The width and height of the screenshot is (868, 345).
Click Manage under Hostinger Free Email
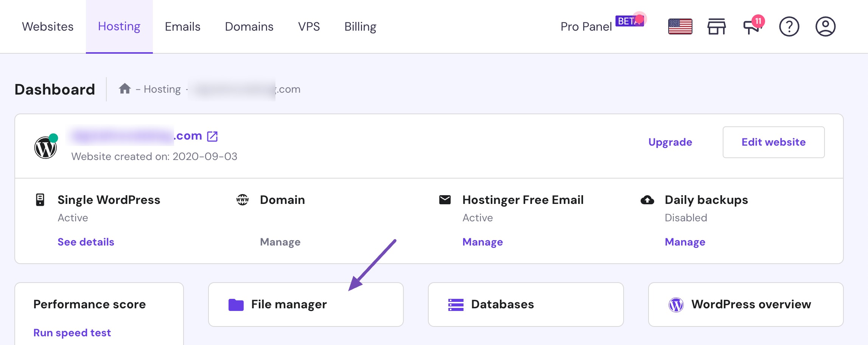[x=482, y=242]
